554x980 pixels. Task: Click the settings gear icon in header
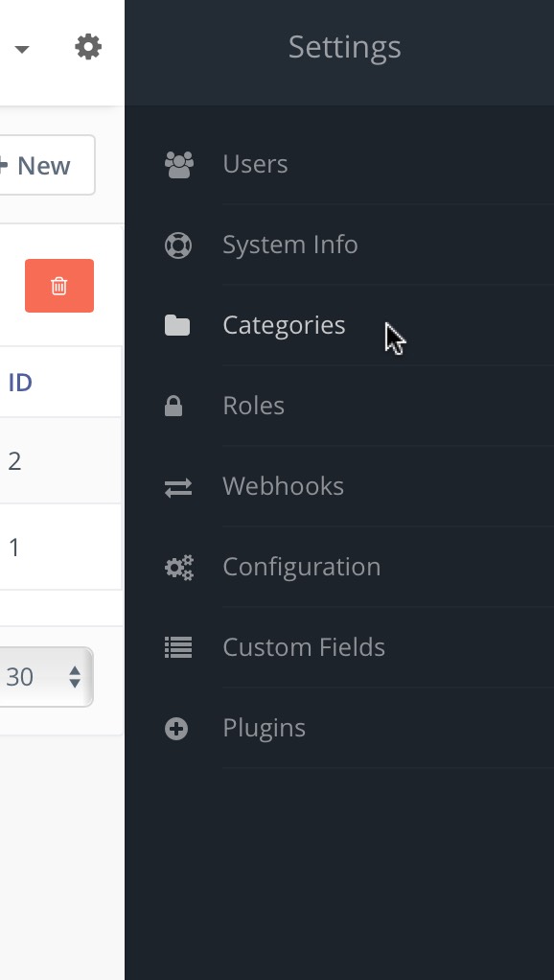pyautogui.click(x=88, y=48)
